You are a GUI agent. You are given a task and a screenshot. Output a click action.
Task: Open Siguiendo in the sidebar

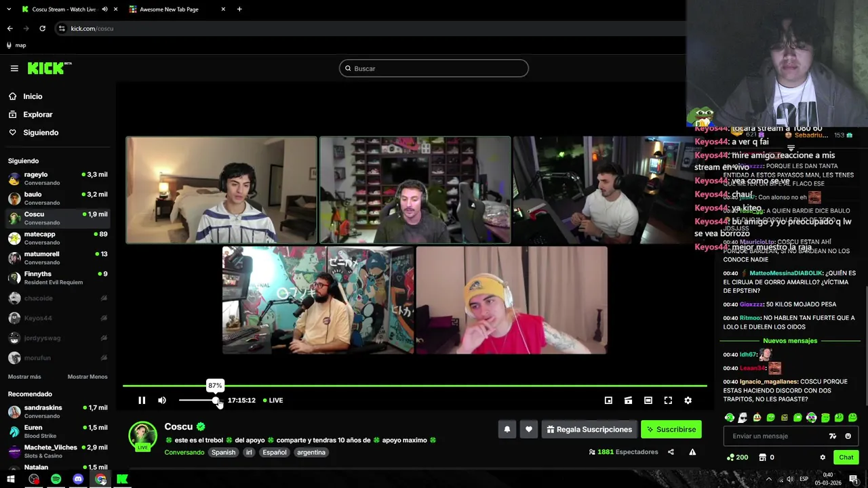[41, 133]
